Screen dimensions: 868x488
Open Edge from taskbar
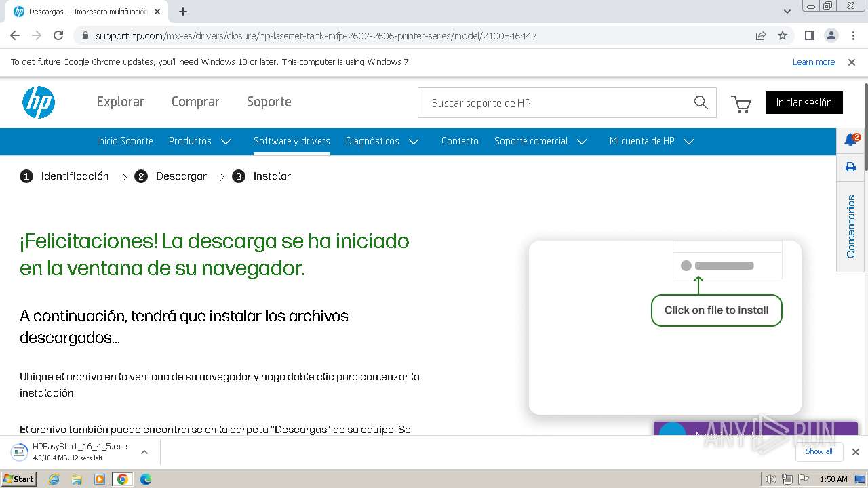[x=145, y=479]
